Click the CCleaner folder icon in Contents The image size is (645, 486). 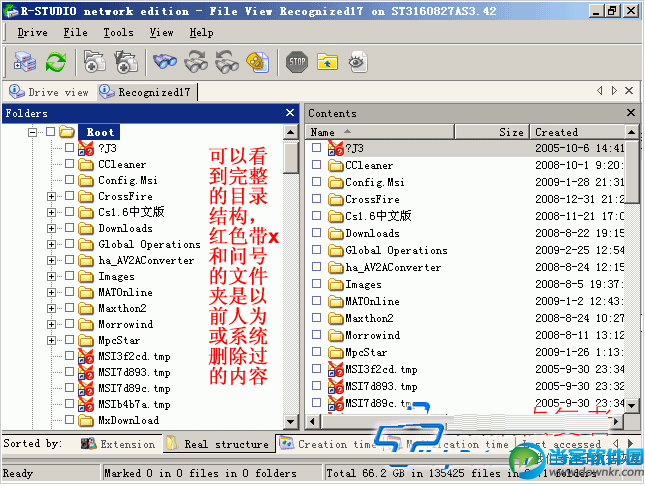tap(336, 165)
